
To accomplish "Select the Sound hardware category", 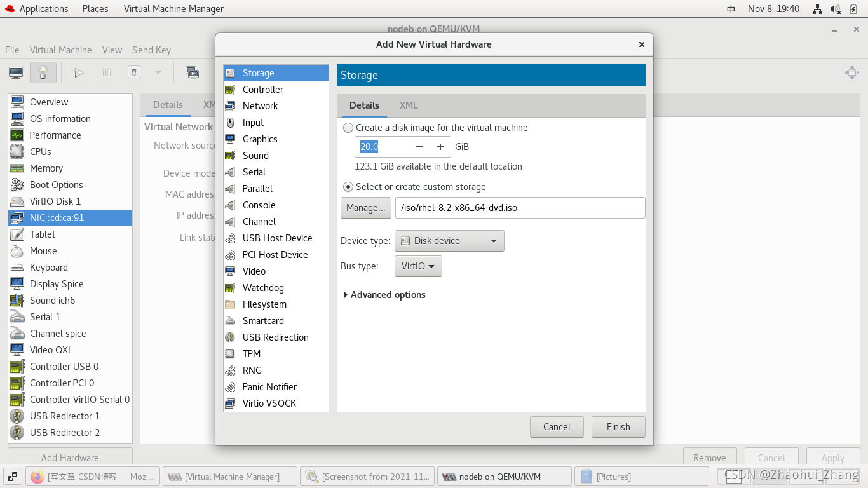I will pos(255,155).
